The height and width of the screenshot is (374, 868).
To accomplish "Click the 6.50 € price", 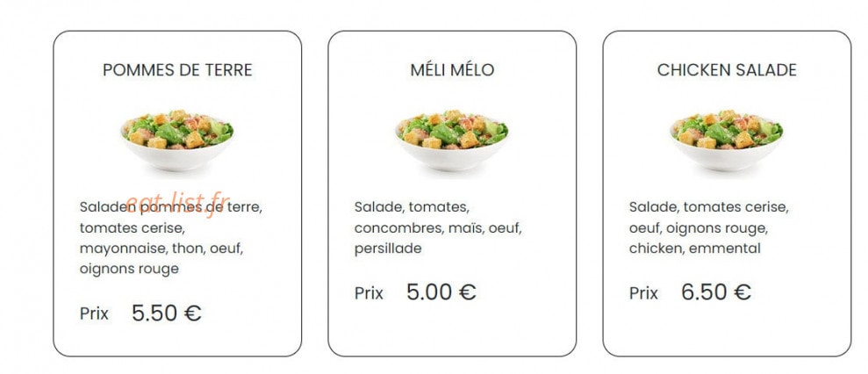I will tap(716, 292).
